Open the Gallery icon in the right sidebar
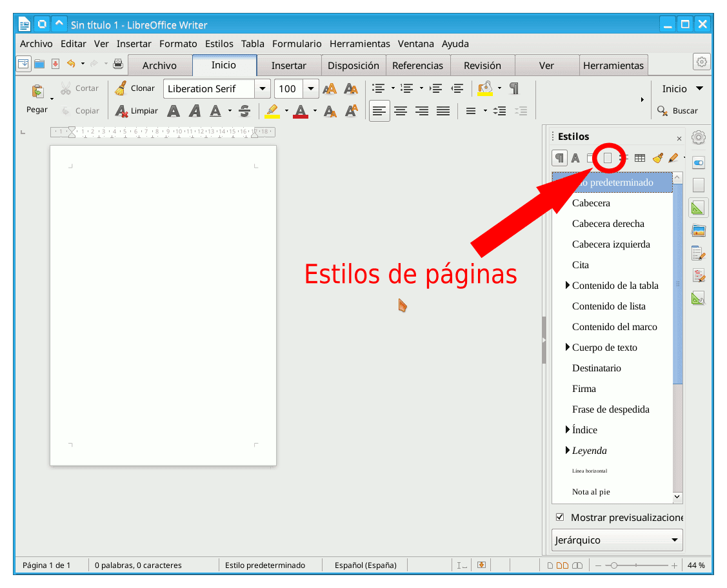This screenshot has width=727, height=588. (x=698, y=230)
